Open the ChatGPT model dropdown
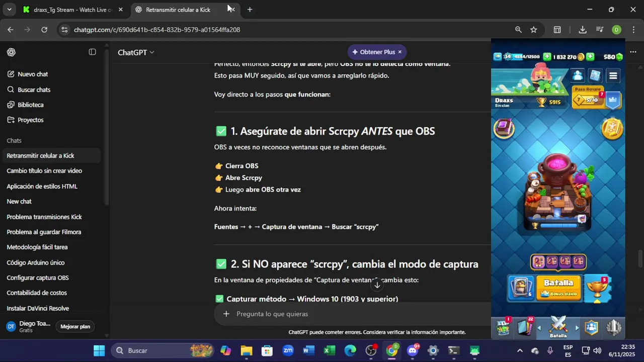 pyautogui.click(x=136, y=52)
